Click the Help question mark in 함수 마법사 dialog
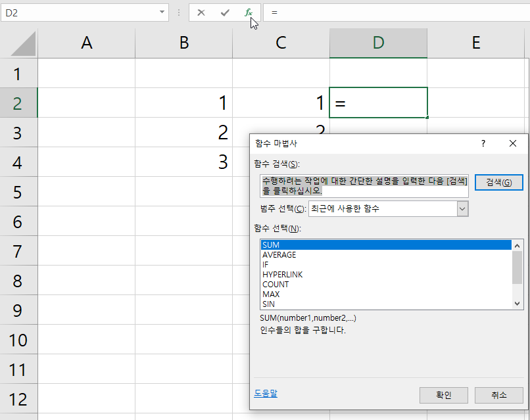Screen dimensions: 530x420 pyautogui.click(x=483, y=143)
